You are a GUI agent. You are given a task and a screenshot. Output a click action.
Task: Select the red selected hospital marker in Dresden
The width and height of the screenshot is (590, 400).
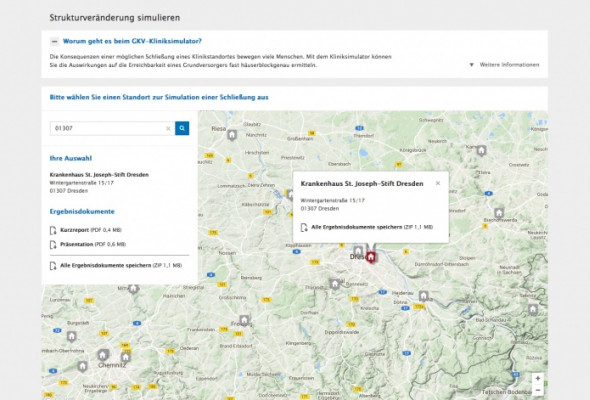371,257
